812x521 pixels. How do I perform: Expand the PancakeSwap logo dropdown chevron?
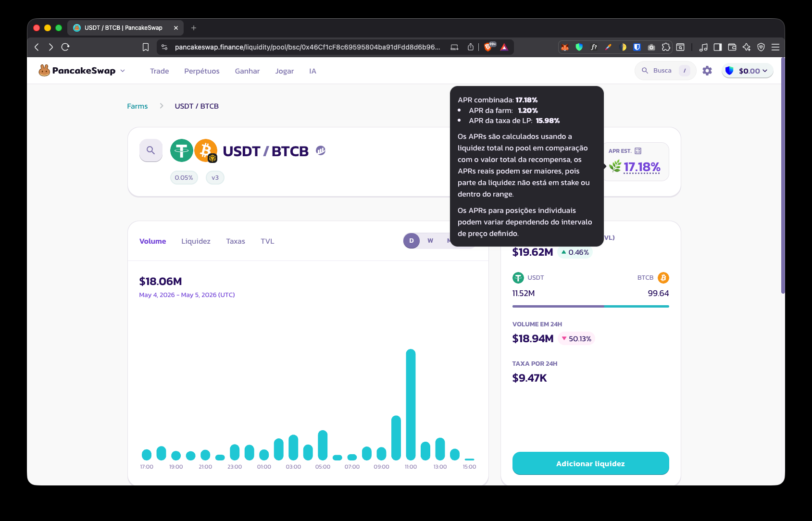pos(123,71)
